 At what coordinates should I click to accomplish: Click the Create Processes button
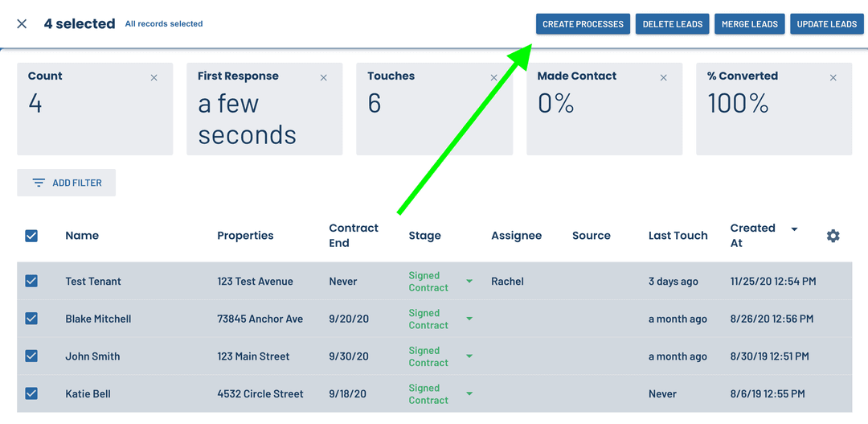click(583, 24)
